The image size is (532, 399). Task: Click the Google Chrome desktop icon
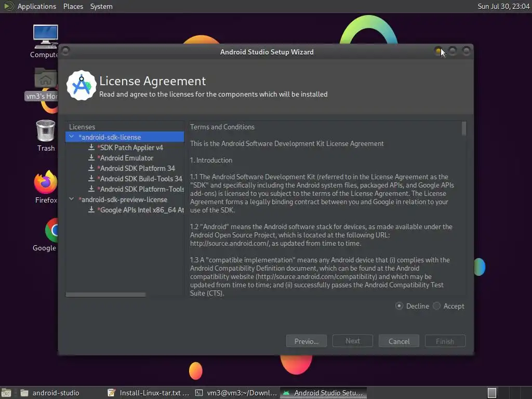(51, 230)
